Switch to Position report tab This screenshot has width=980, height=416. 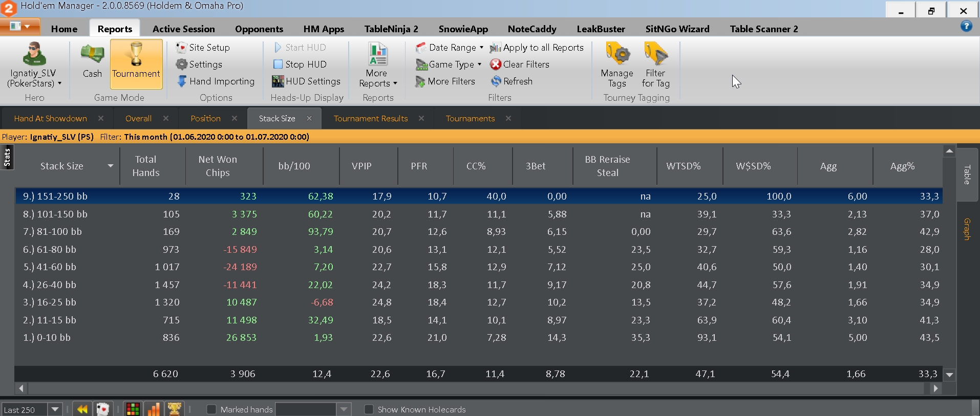(205, 119)
